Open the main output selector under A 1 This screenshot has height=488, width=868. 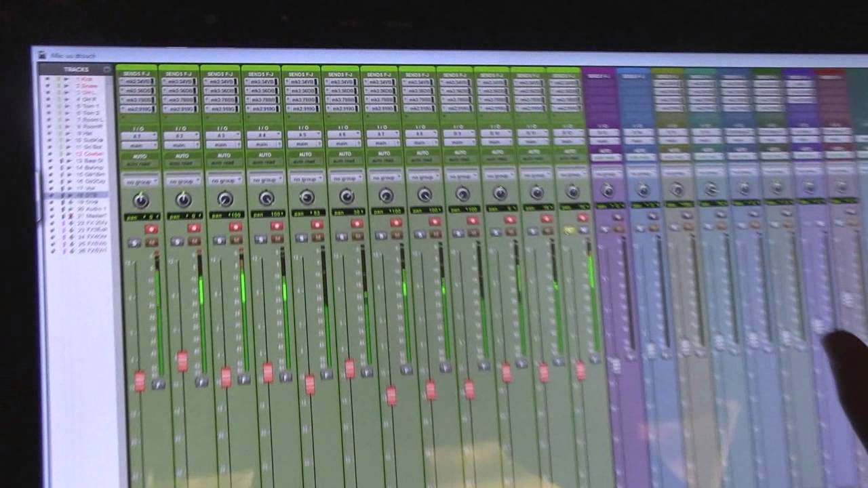[139, 145]
